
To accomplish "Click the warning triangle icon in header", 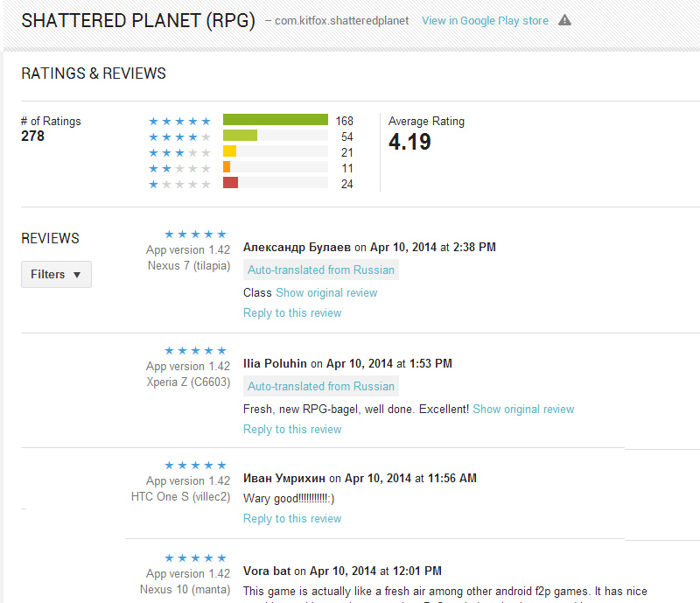I will tap(564, 20).
